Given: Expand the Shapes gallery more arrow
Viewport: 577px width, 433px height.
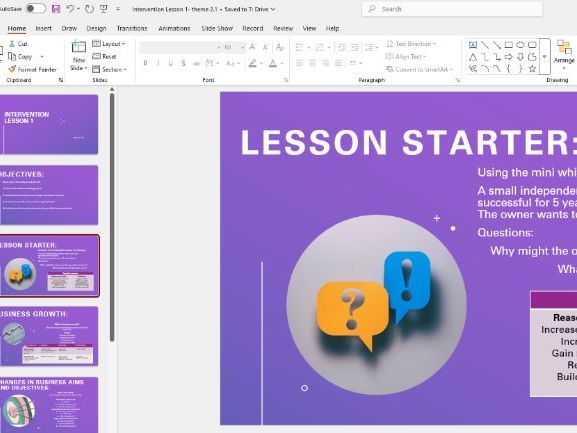Looking at the screenshot, I should (x=545, y=57).
